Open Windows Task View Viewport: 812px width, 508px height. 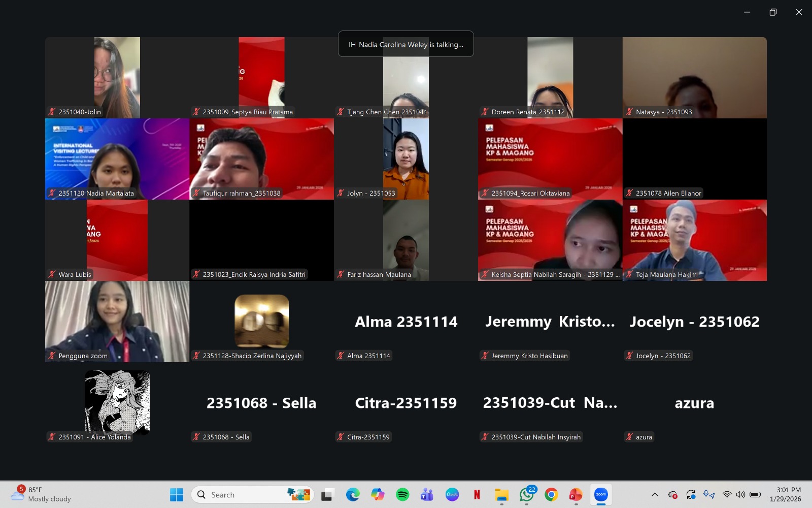pos(327,495)
